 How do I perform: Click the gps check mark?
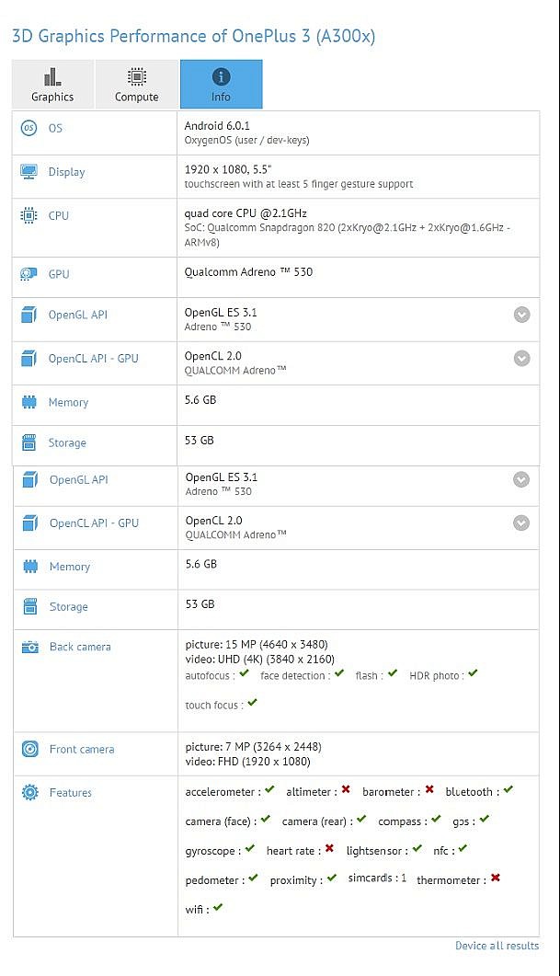click(484, 819)
